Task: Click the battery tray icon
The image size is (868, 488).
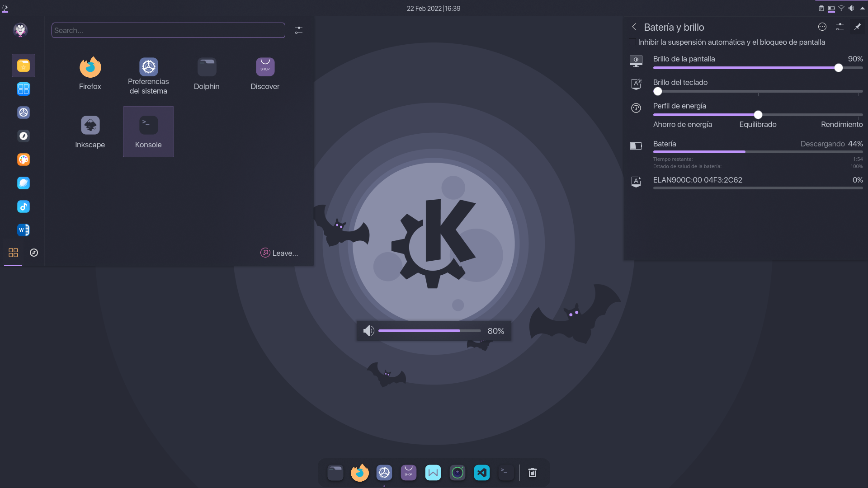Action: pyautogui.click(x=831, y=8)
